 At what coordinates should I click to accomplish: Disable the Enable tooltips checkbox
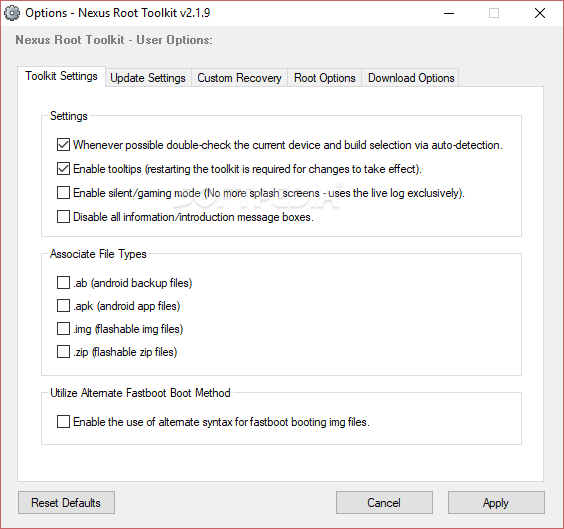click(63, 169)
